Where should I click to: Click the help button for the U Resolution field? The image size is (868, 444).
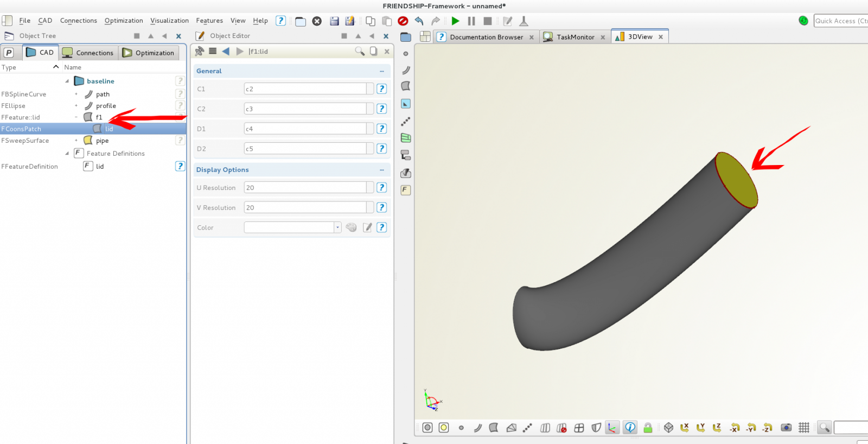click(x=382, y=187)
